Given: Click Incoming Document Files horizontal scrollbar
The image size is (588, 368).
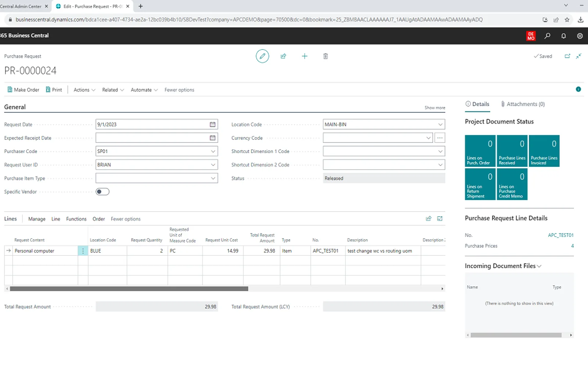Looking at the screenshot, I should pyautogui.click(x=516, y=335).
